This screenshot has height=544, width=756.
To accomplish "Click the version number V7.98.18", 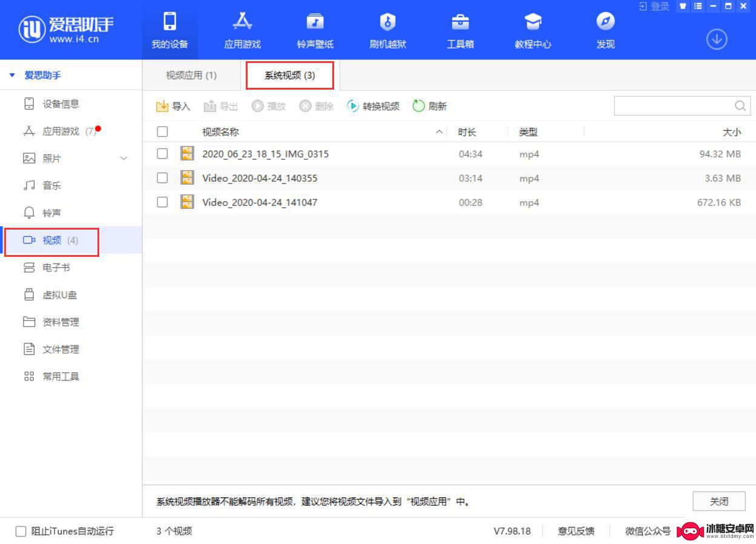I will pyautogui.click(x=512, y=531).
